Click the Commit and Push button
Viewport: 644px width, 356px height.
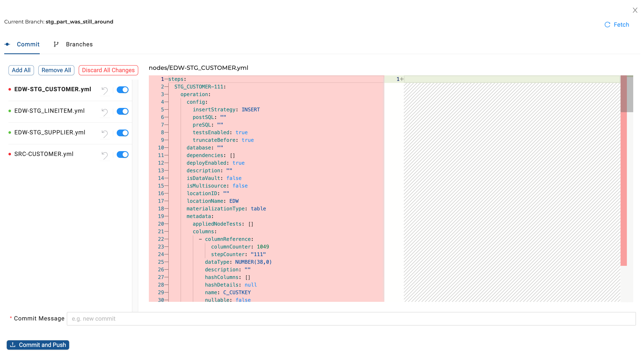tap(38, 345)
